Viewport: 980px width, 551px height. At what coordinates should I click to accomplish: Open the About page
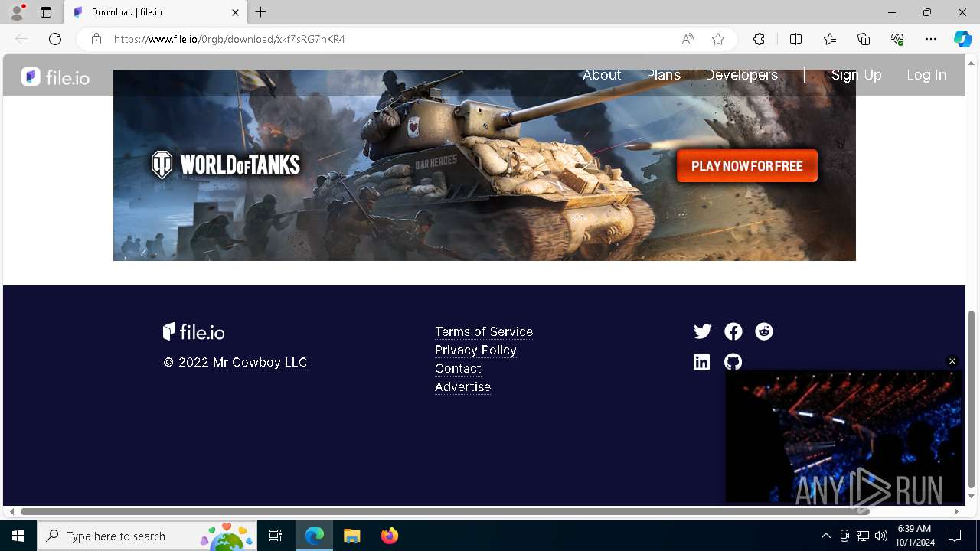coord(602,75)
